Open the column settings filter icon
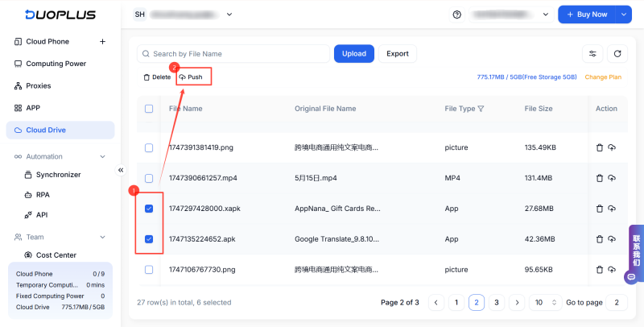 coord(592,54)
